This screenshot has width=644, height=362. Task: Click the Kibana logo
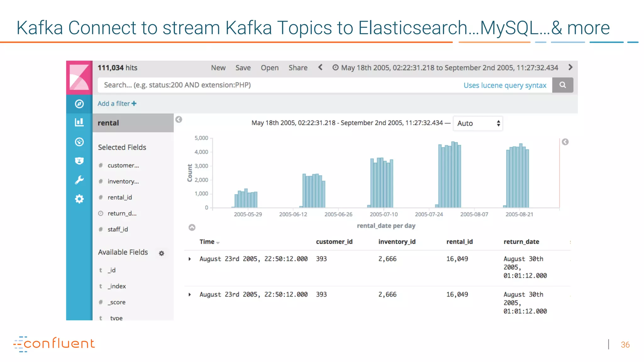[79, 77]
